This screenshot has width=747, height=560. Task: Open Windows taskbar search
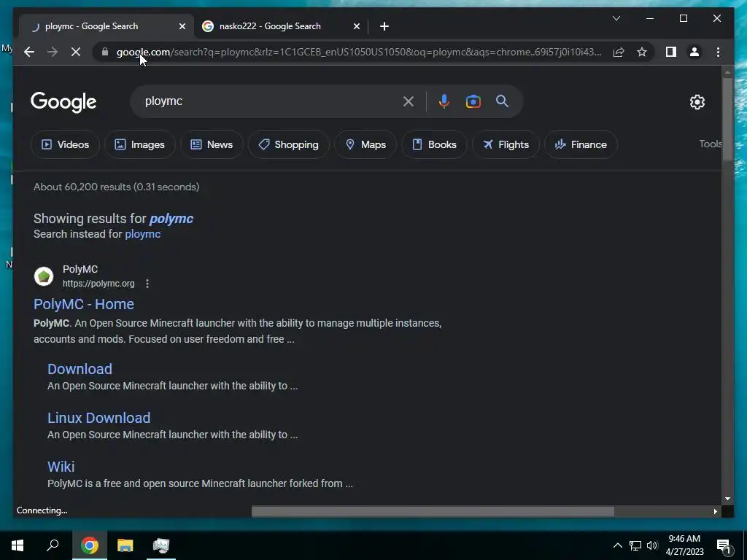pyautogui.click(x=53, y=545)
